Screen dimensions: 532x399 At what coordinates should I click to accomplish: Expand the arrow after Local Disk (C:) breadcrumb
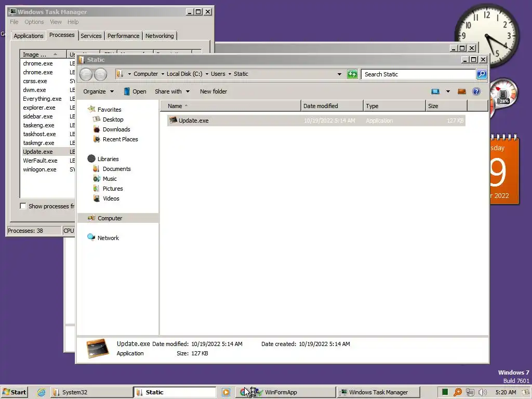coord(207,74)
